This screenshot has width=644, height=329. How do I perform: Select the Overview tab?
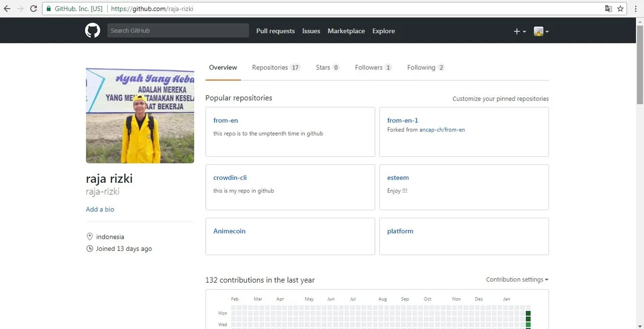coord(223,68)
